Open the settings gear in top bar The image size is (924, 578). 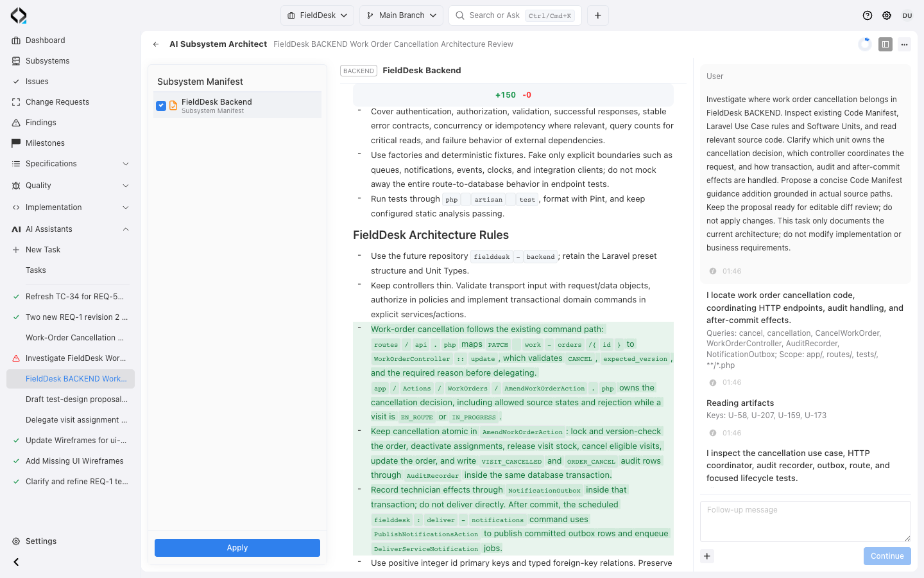887,15
